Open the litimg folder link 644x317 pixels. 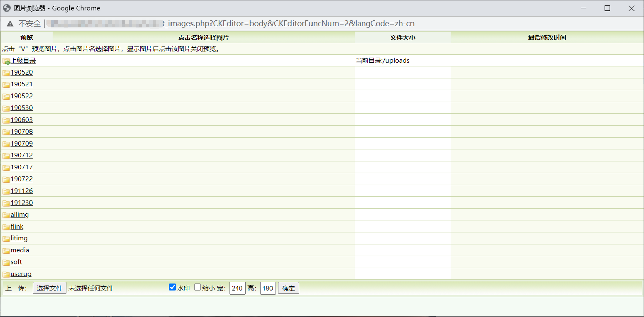point(19,238)
